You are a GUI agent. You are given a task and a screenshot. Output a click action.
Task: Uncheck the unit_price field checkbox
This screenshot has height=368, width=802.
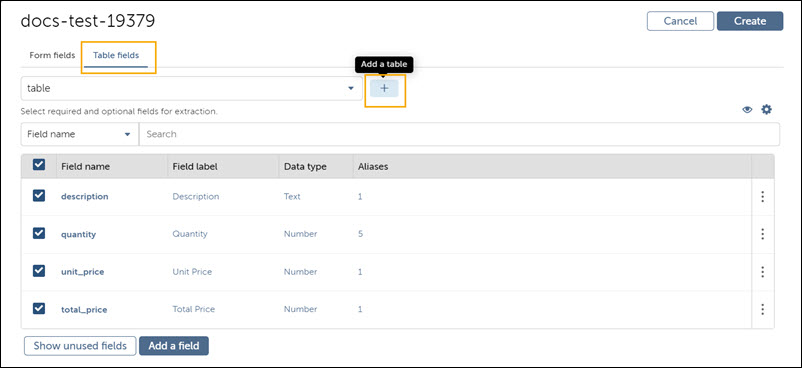[39, 271]
